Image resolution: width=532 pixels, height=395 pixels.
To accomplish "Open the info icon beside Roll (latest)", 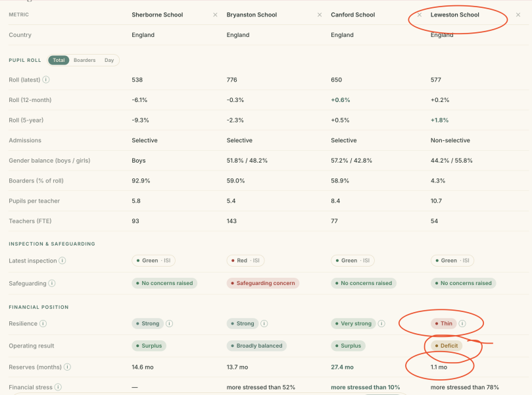I will 46,80.
